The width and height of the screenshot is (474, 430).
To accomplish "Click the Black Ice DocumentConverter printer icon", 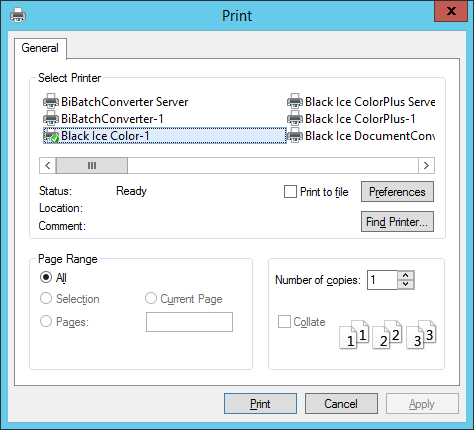I will (295, 136).
